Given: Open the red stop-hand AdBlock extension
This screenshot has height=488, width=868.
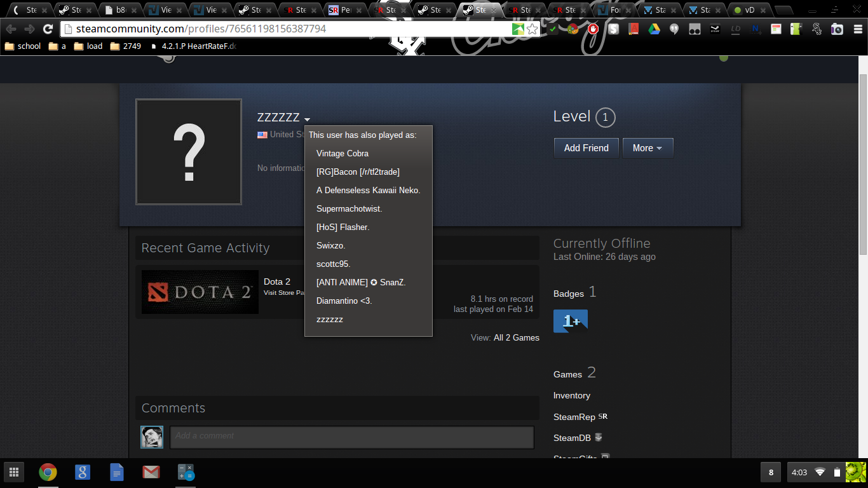Looking at the screenshot, I should (x=593, y=29).
